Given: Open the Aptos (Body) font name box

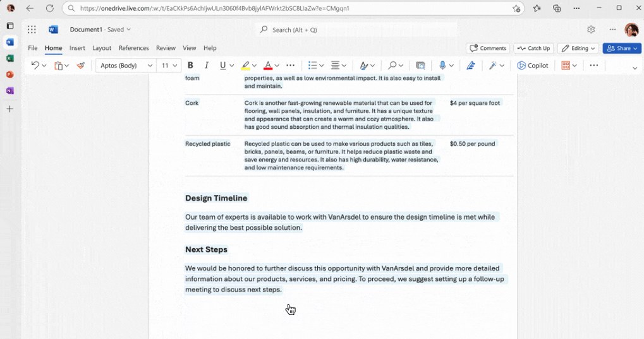Looking at the screenshot, I should (126, 66).
